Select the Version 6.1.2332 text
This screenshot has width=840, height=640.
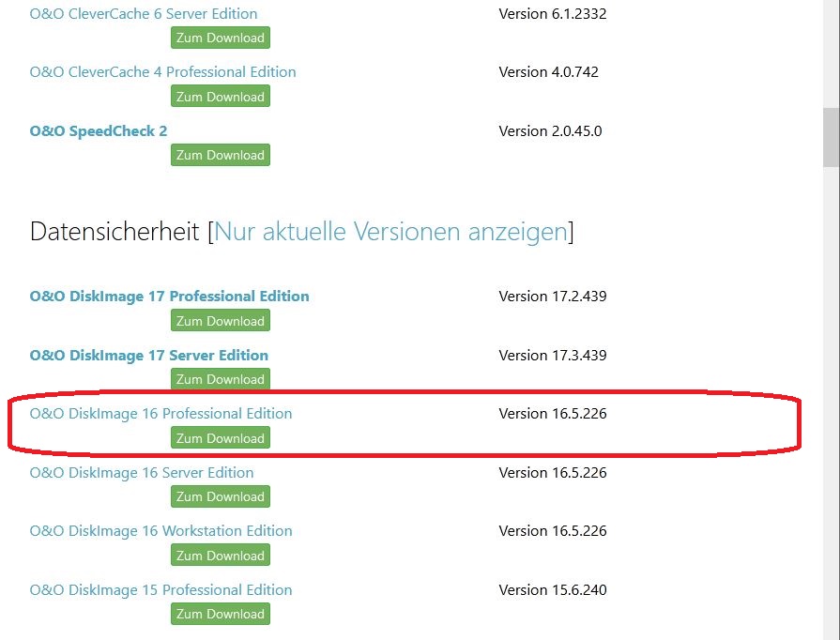pos(552,14)
